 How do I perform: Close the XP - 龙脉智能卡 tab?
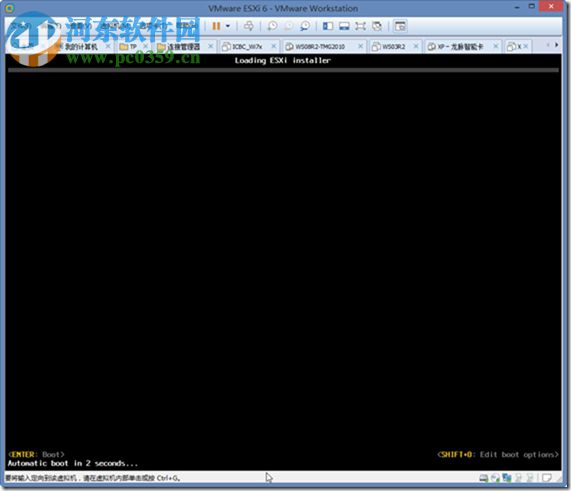496,46
